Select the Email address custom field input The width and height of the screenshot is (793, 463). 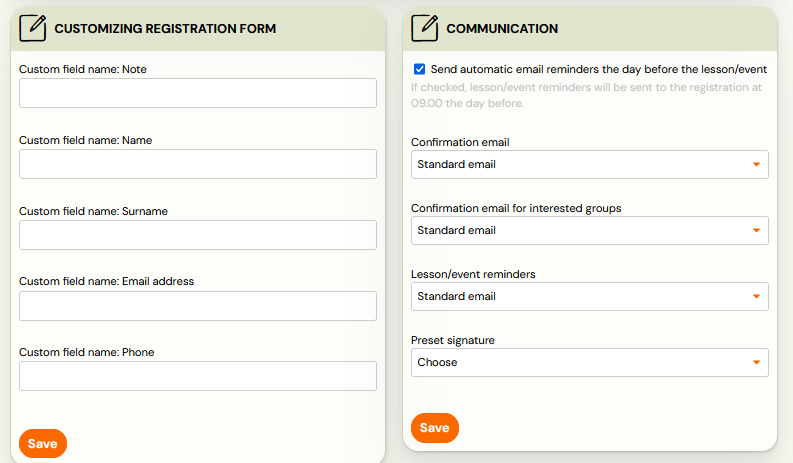point(198,306)
